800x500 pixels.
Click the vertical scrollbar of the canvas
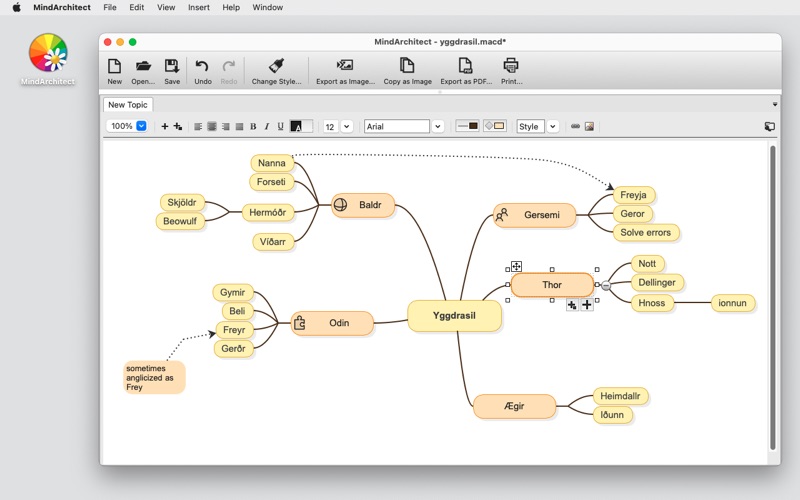773,297
